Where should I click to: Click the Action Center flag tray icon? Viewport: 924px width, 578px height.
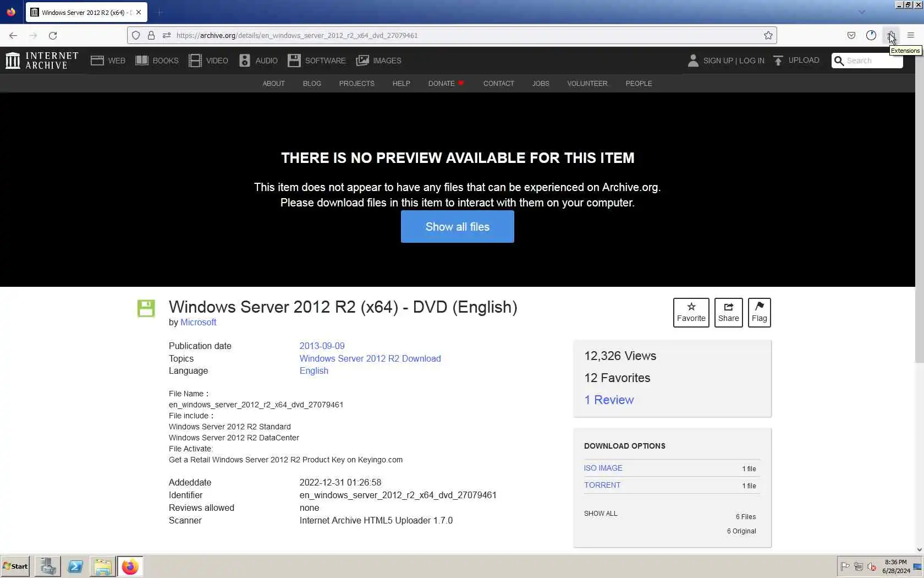pos(845,566)
